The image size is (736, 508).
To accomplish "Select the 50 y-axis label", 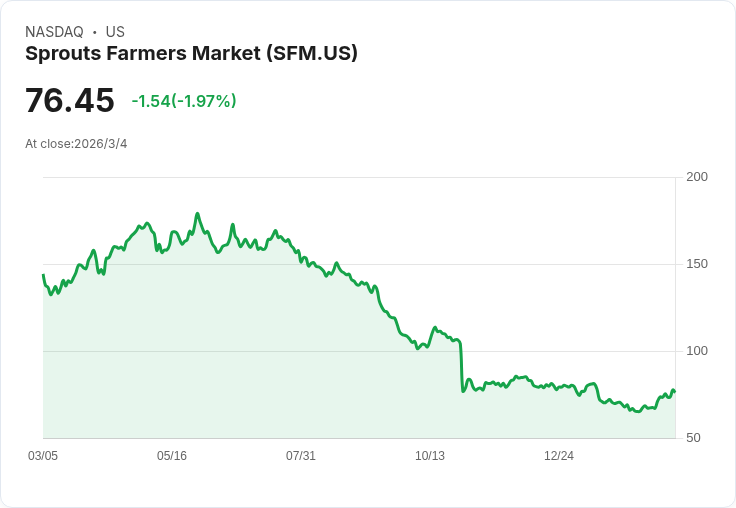I will 693,438.
